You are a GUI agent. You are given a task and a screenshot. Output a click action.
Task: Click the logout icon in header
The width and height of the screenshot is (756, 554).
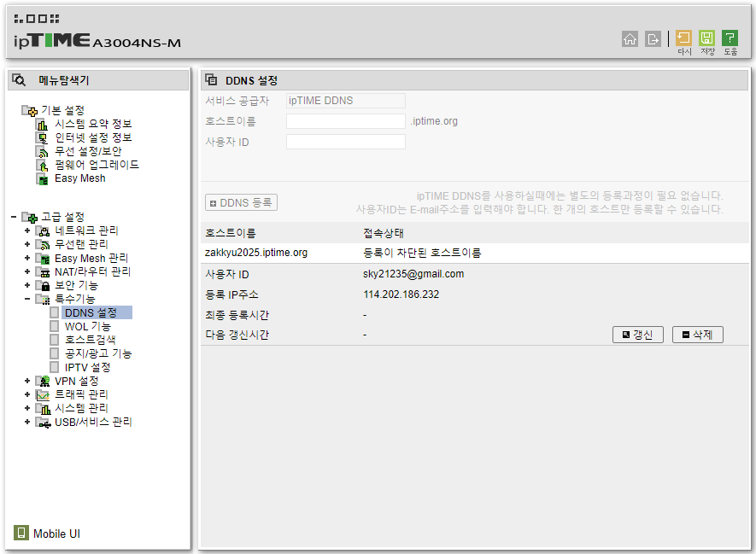tap(653, 38)
